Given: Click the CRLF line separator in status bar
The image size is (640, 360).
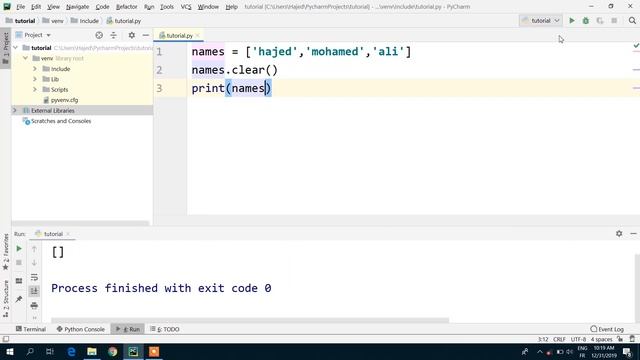Looking at the screenshot, I should click(559, 339).
